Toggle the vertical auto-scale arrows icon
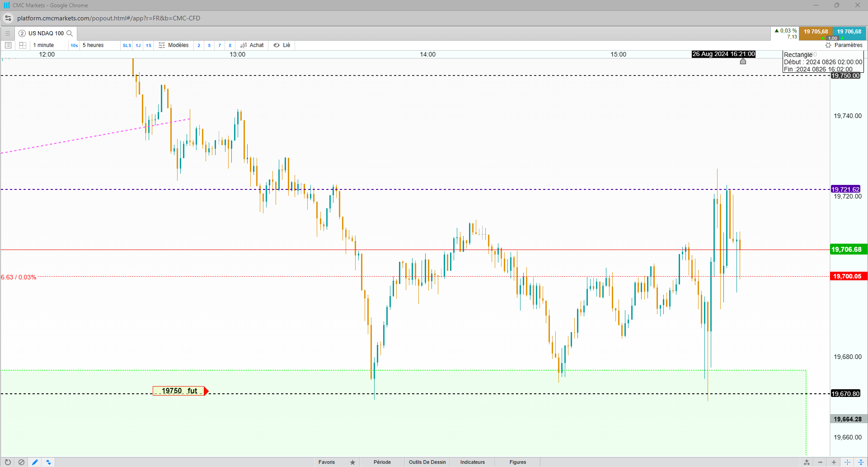The image size is (868, 467). 861,462
